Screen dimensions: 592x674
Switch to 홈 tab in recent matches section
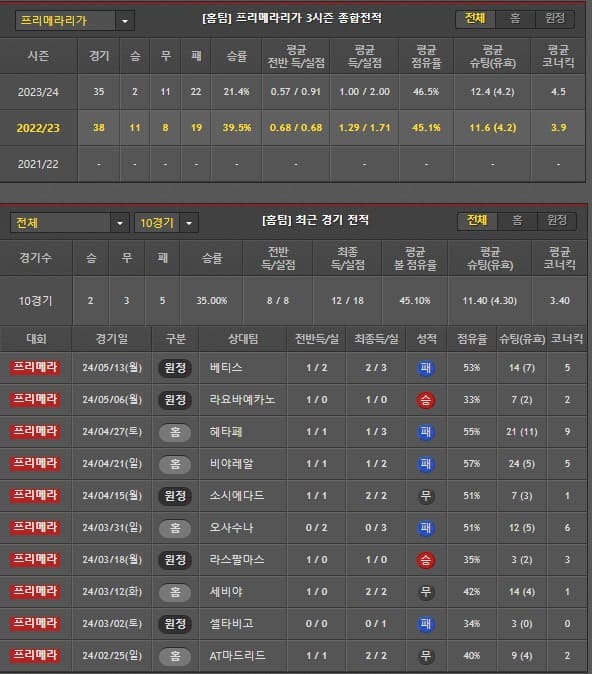point(517,221)
